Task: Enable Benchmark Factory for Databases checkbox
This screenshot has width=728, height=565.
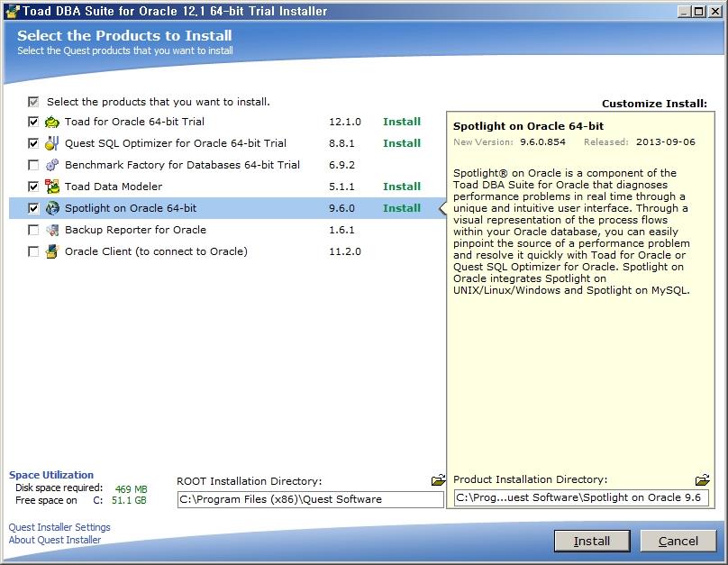Action: (33, 165)
